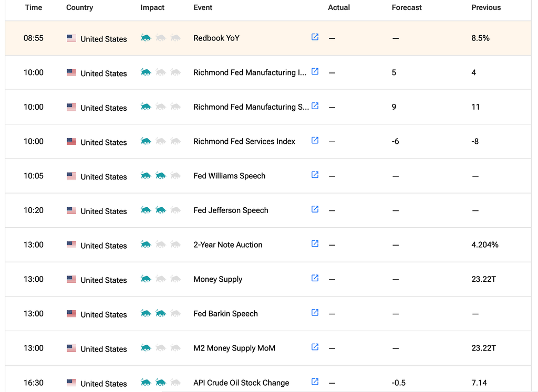Open external link for API Crude Oil Stock Change

point(315,382)
